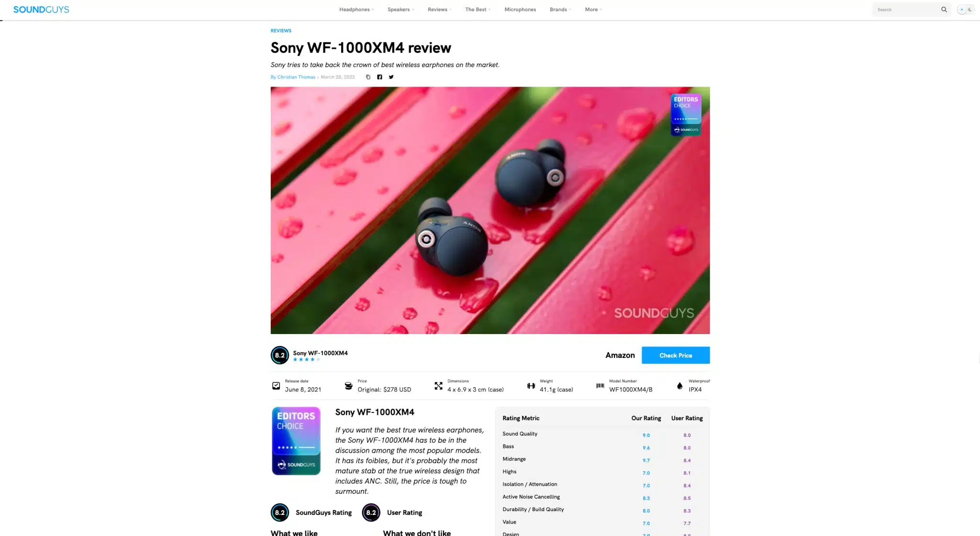The width and height of the screenshot is (980, 536).
Task: Click the SoundGuys logo in header
Action: pyautogui.click(x=41, y=10)
